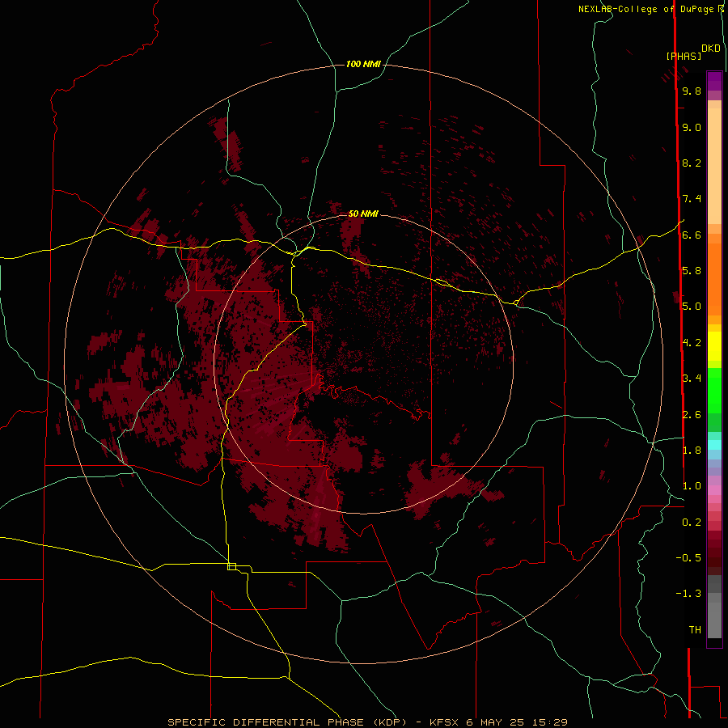Click the "15:29" timestamp in the caption
728x728 pixels.
click(x=549, y=722)
